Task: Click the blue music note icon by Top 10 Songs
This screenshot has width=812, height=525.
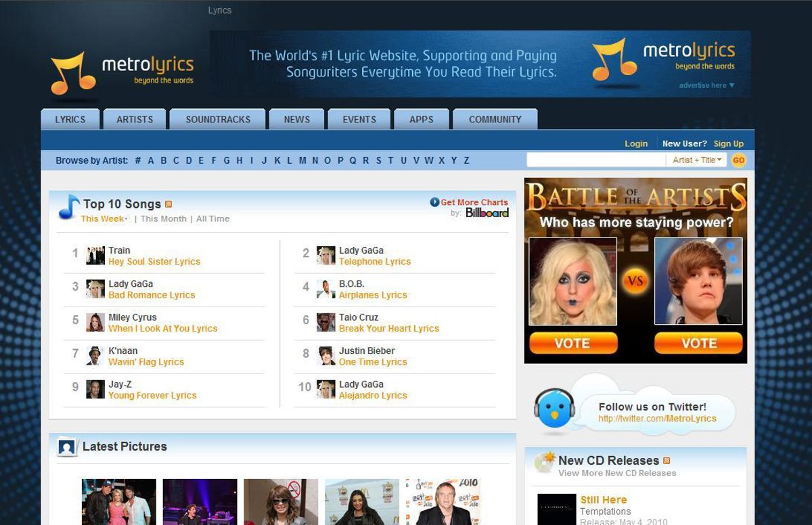Action: [68, 207]
